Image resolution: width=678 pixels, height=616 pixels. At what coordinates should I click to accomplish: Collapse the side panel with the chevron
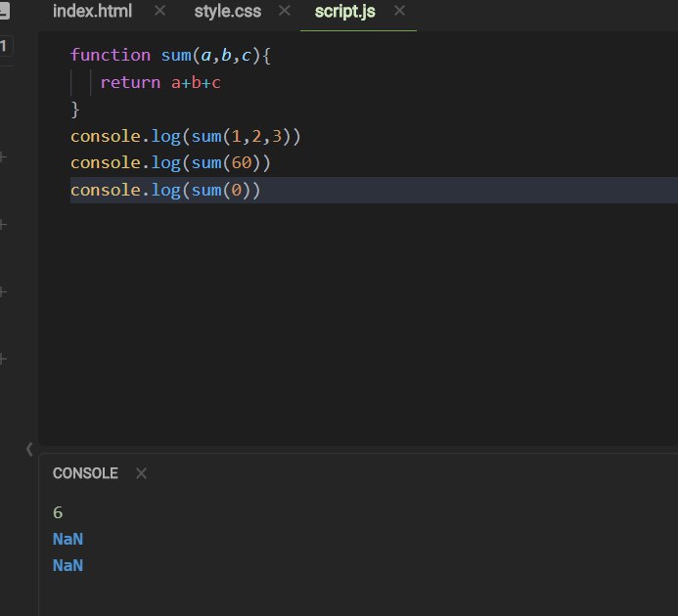(x=29, y=449)
